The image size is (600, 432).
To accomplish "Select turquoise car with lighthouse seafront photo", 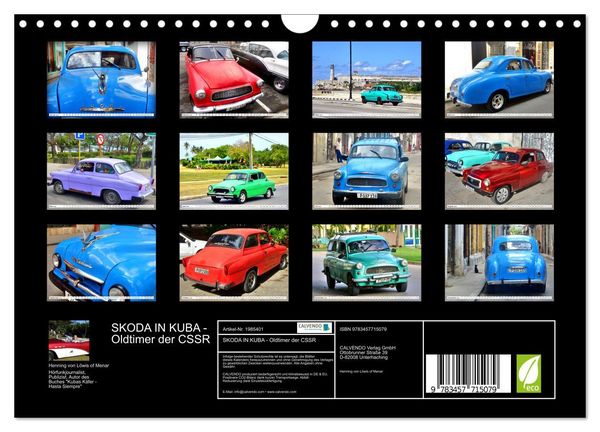I will pyautogui.click(x=367, y=80).
